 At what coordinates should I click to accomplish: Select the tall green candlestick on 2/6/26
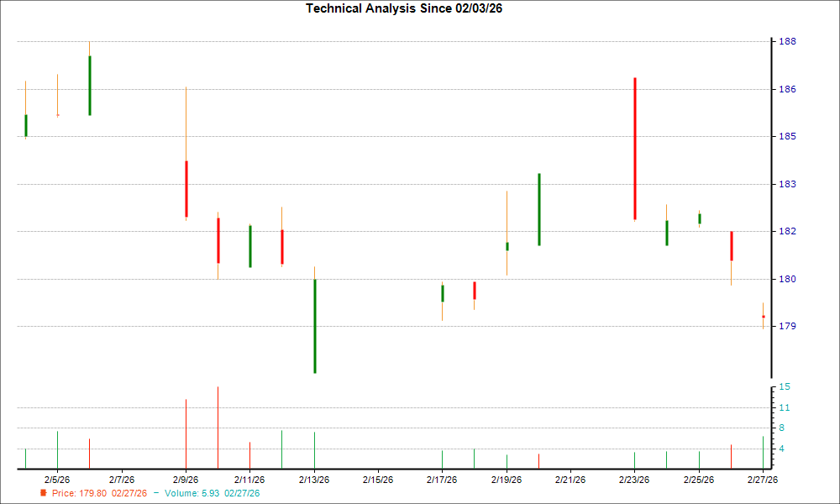(x=88, y=84)
